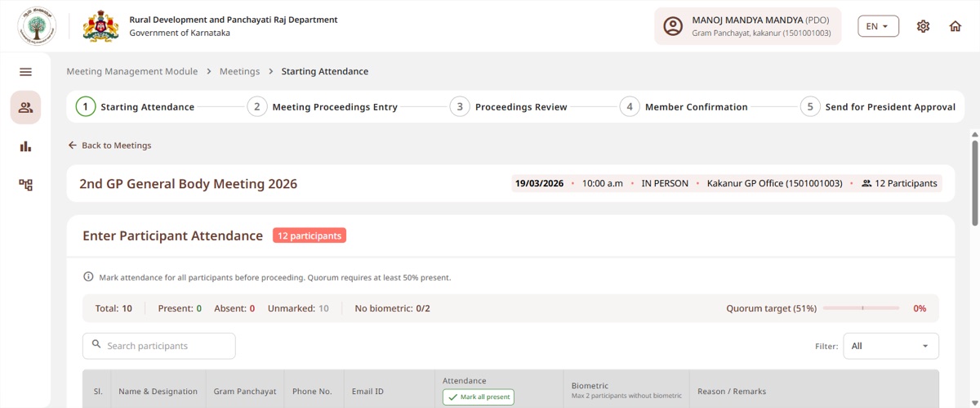980x408 pixels.
Task: Open the hierarchy tree icon in sidebar
Action: point(25,185)
